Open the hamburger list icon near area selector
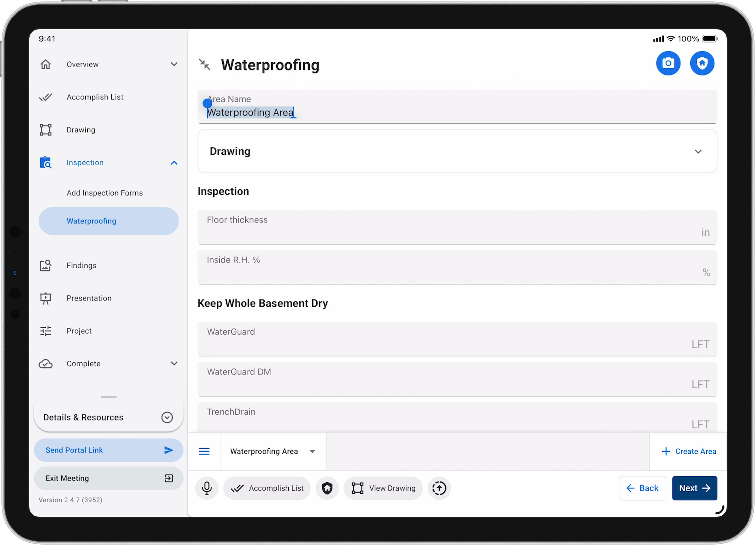756x546 pixels. point(204,451)
